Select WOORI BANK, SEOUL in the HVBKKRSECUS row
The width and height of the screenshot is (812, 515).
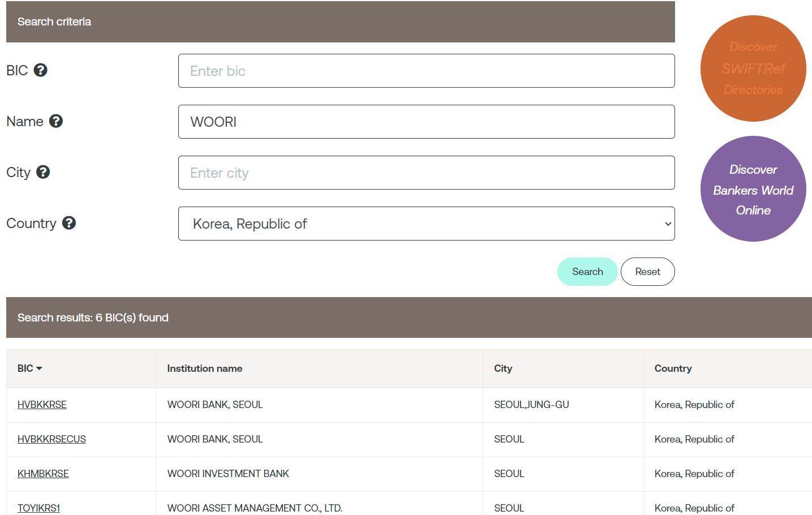(320, 439)
